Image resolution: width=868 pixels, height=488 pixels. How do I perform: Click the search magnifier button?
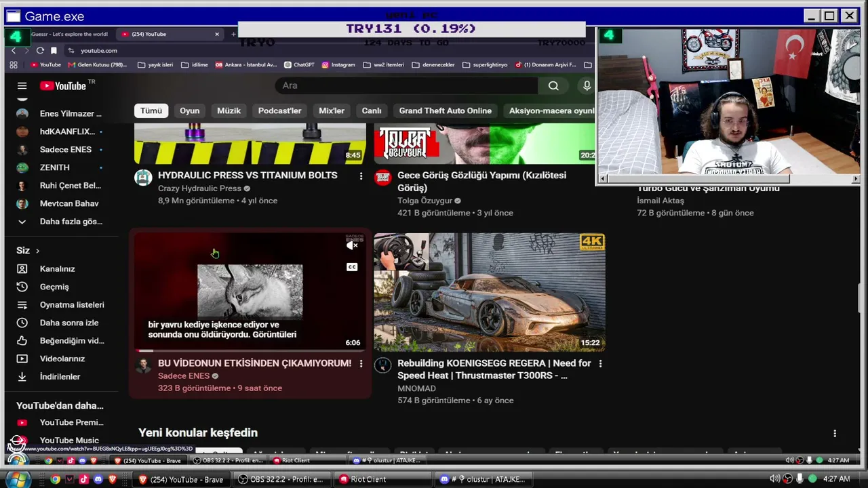553,85
